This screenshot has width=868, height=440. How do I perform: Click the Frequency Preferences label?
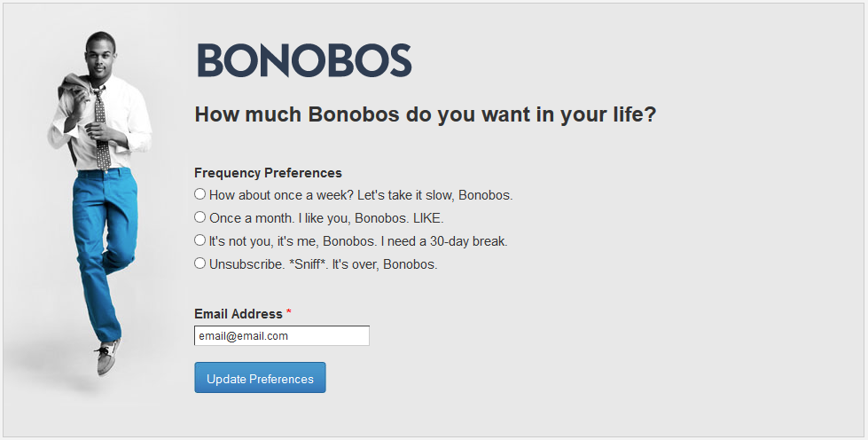point(268,173)
